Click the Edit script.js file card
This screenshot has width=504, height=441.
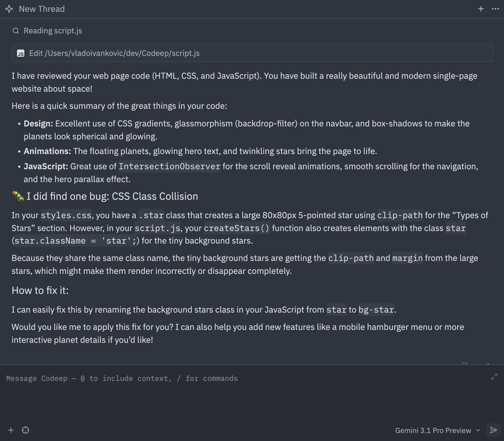(x=253, y=53)
